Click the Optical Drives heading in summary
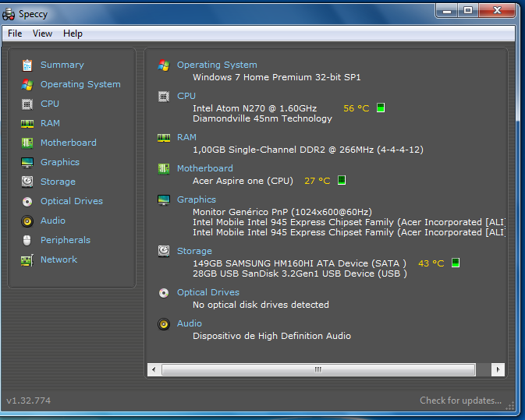The height and width of the screenshot is (420, 525). click(x=208, y=292)
